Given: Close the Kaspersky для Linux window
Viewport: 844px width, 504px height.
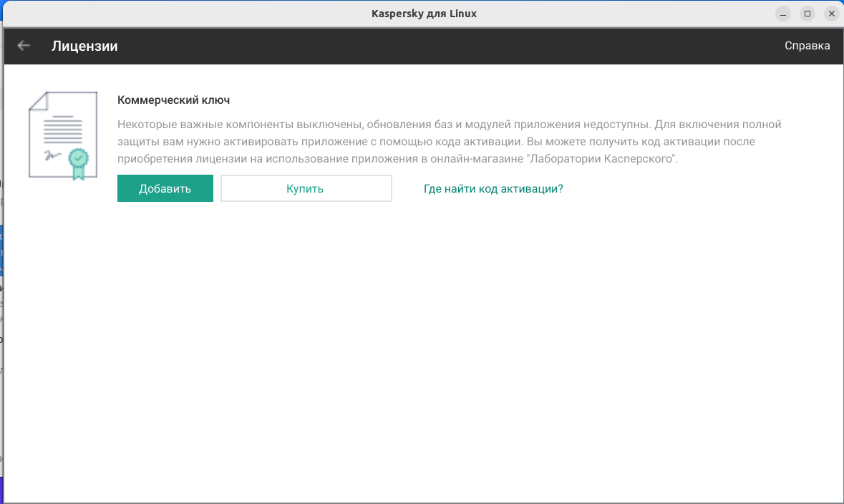Looking at the screenshot, I should pyautogui.click(x=832, y=14).
